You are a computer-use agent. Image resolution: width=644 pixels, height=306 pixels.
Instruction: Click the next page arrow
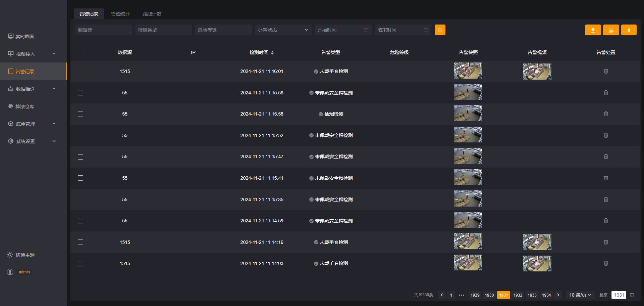tap(558, 295)
